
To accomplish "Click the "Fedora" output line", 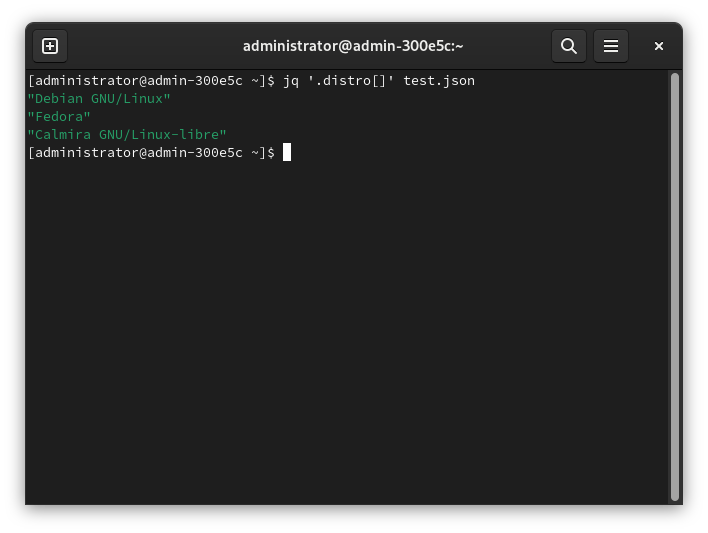I will click(59, 117).
